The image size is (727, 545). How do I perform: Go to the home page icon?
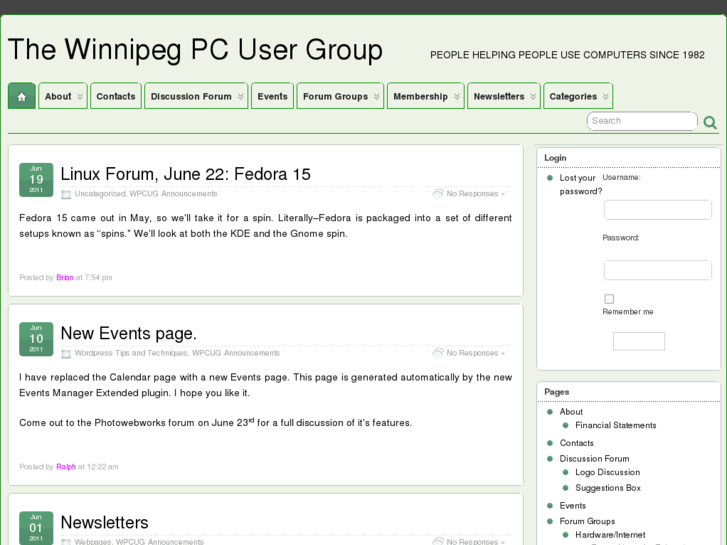click(21, 96)
